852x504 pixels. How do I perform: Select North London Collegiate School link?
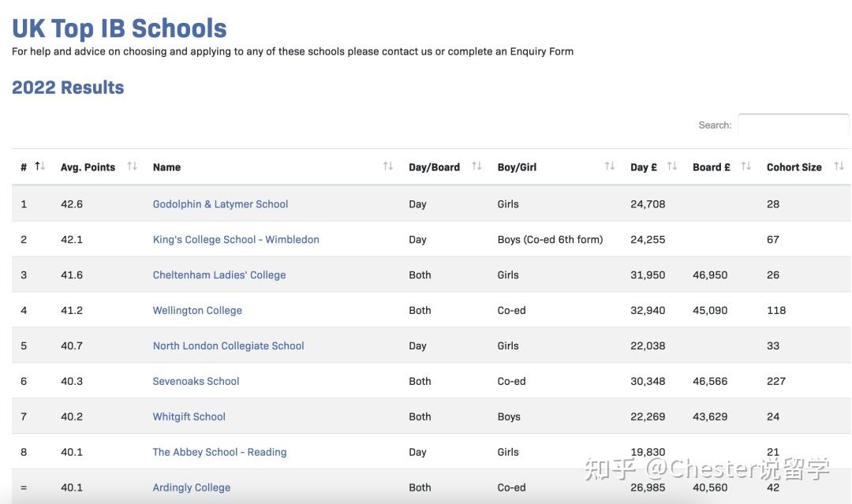coord(228,346)
